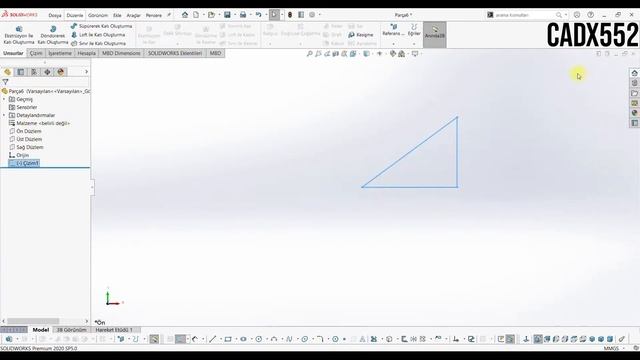Open DimXpertManager tab

47,72
